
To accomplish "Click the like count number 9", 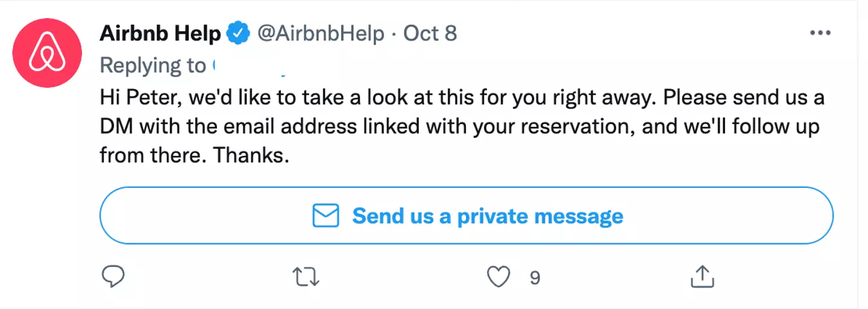I will [x=535, y=278].
